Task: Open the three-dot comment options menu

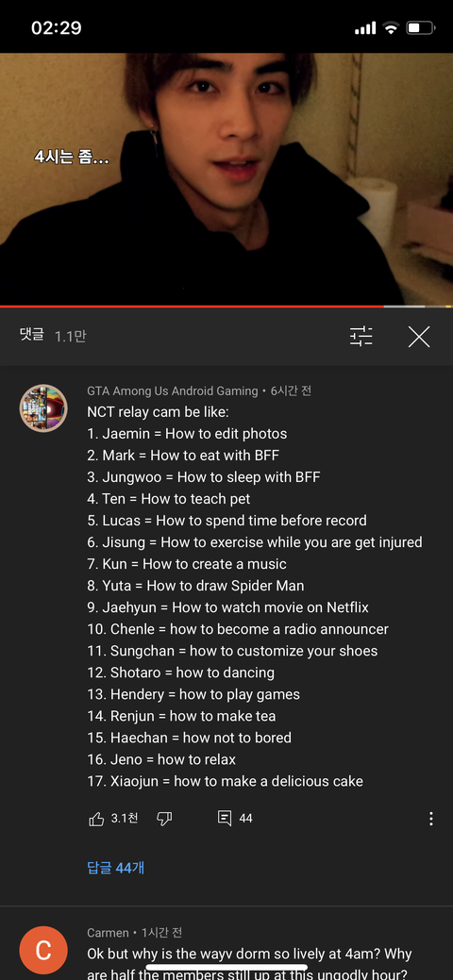Action: (x=430, y=819)
